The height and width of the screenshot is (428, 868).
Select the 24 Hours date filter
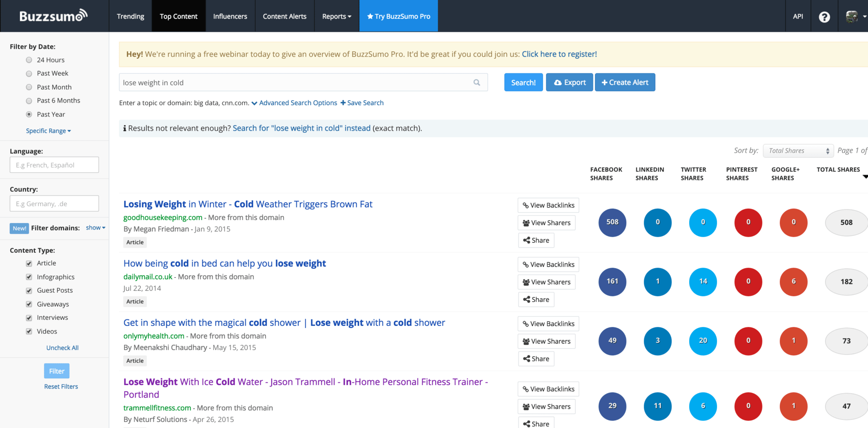[x=29, y=60]
